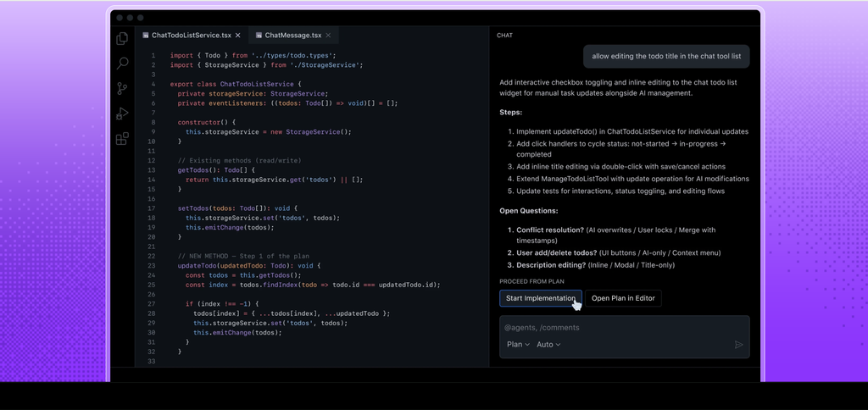Click 'export class ChatTodoListService' code line
This screenshot has height=410, width=868.
236,84
